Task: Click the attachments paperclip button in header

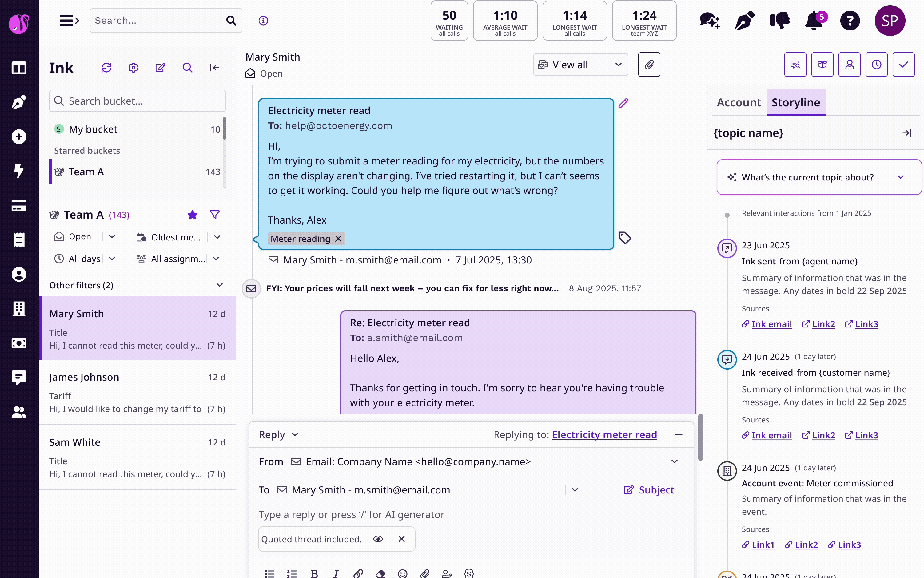Action: coord(649,65)
